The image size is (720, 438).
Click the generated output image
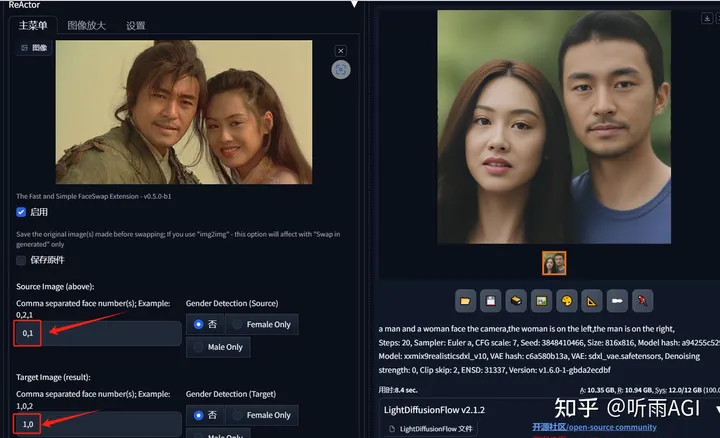pos(554,127)
